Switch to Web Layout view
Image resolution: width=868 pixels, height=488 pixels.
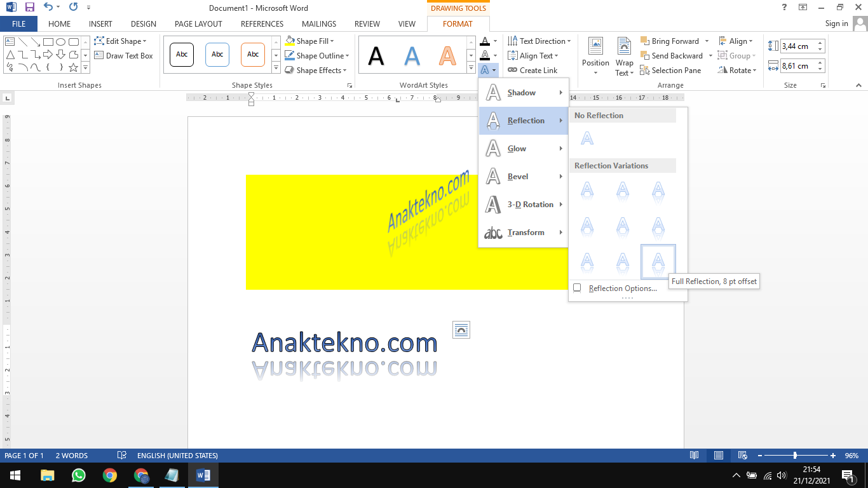(x=742, y=456)
